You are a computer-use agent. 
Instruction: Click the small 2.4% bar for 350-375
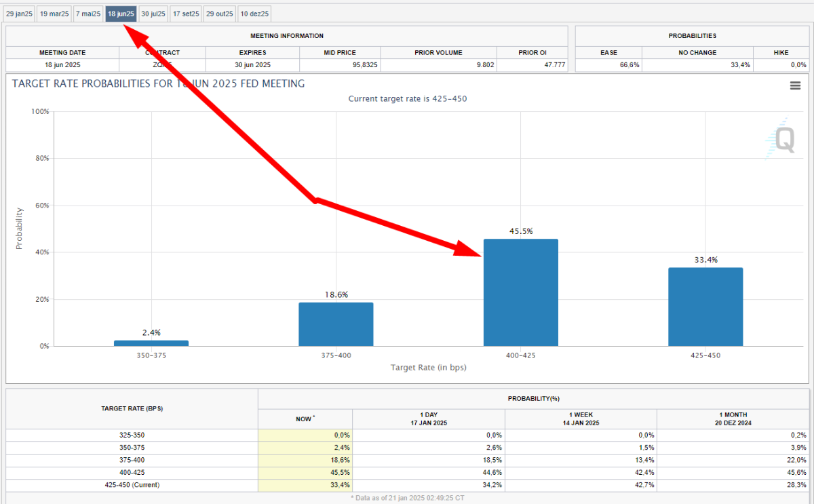pos(151,343)
